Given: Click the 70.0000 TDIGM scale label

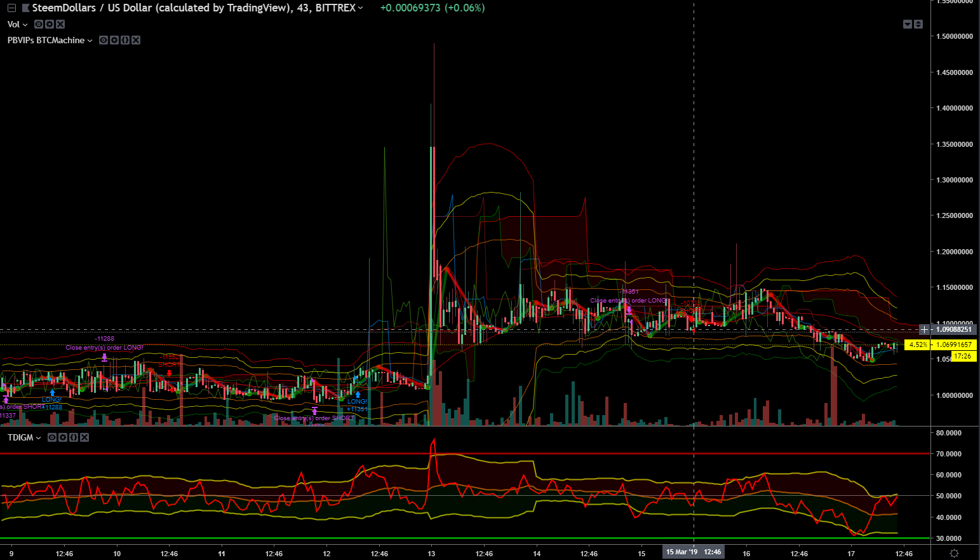Looking at the screenshot, I should click(x=949, y=454).
